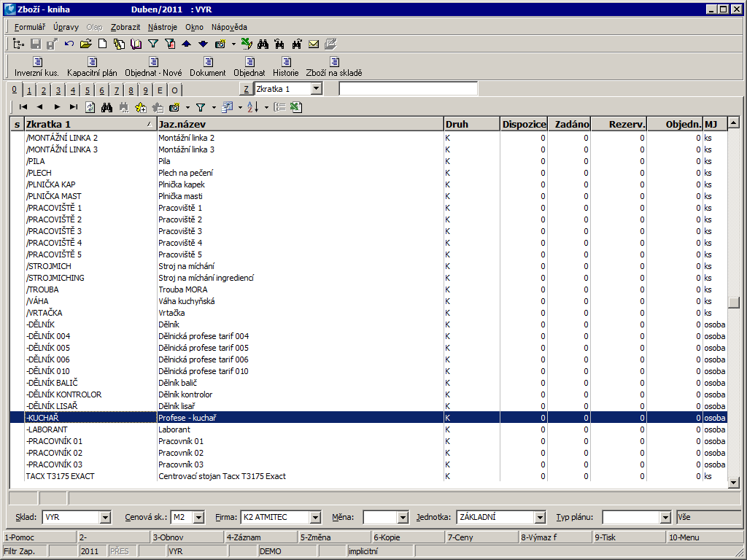Open the Historie toolbar button

(286, 66)
